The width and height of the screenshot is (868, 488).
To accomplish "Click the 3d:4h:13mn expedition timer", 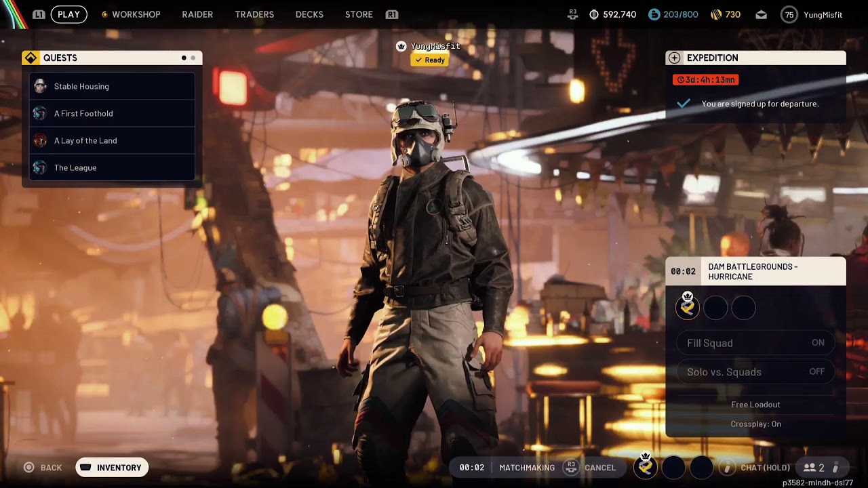I will (705, 80).
